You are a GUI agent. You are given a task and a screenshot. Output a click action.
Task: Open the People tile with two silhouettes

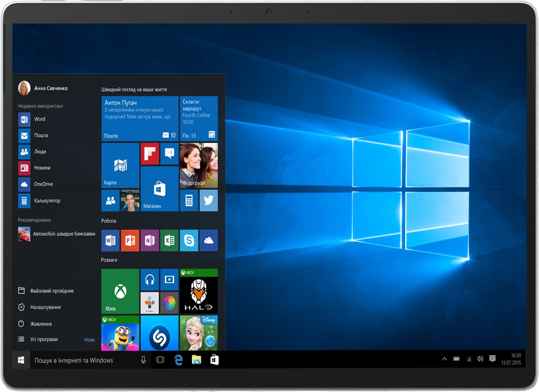[110, 200]
